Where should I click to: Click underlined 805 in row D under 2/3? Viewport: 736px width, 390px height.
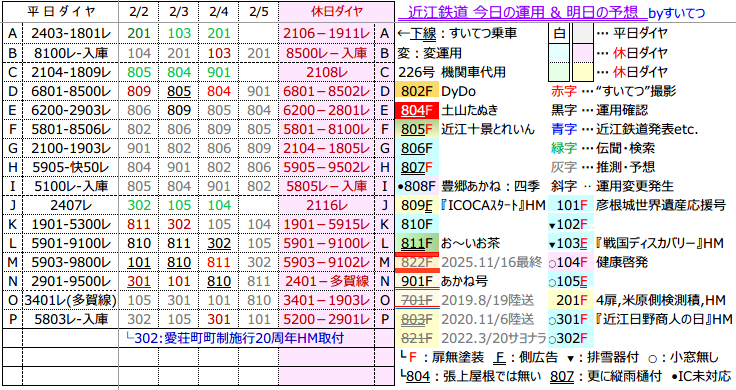coord(179,91)
